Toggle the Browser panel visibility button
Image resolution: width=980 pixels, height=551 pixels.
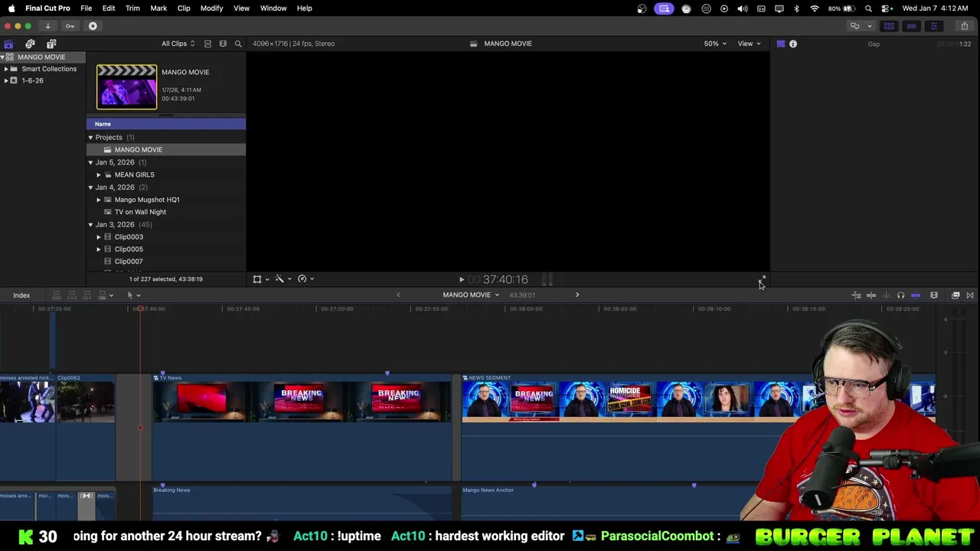889,26
